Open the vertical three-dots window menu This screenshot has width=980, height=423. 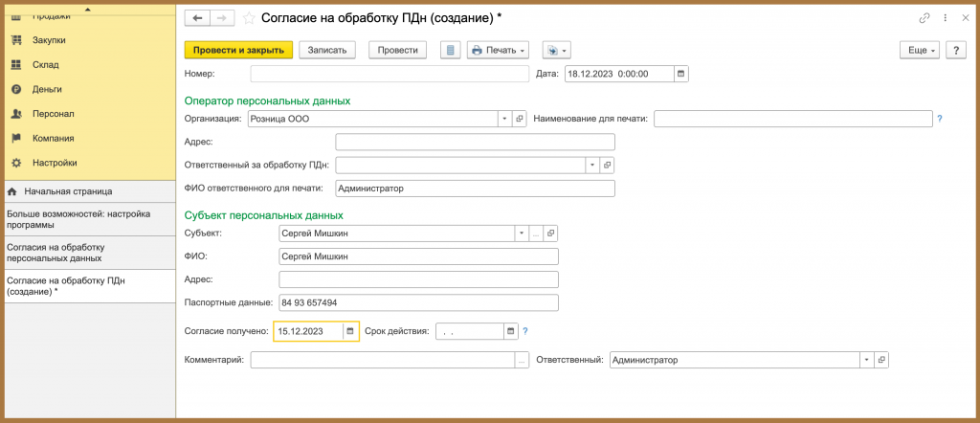(x=946, y=18)
